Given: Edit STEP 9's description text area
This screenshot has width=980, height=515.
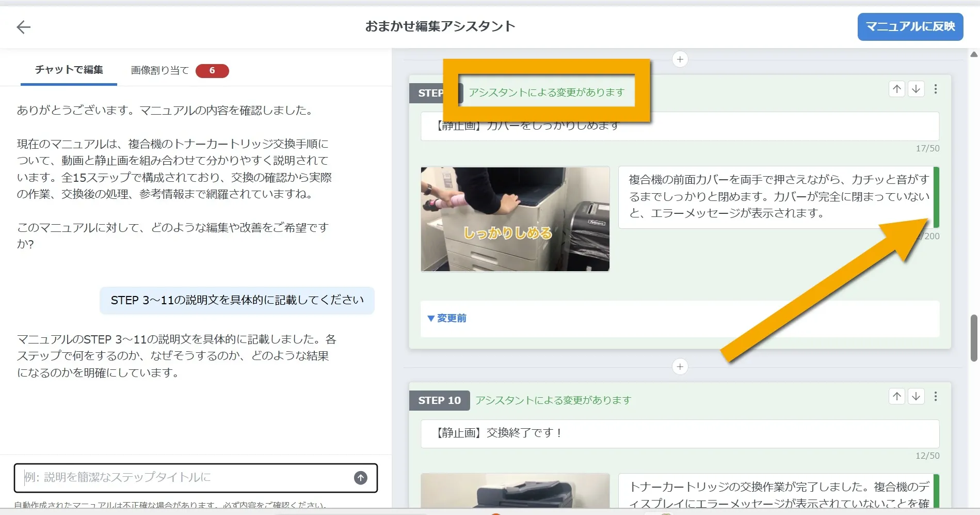Looking at the screenshot, I should pos(748,196).
